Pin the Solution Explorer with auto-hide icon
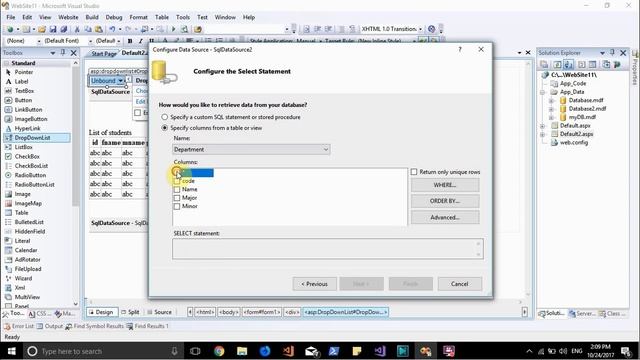640x360 pixels. [x=612, y=53]
